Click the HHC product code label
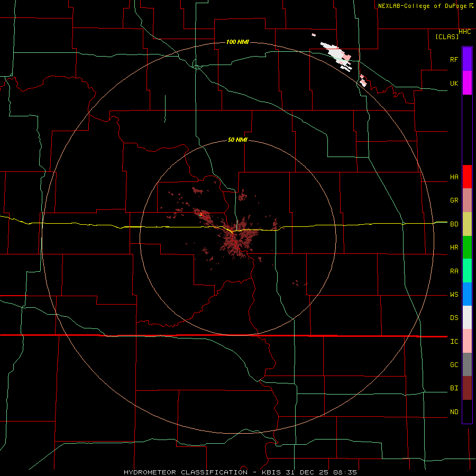The width and height of the screenshot is (476, 476). pos(464,32)
